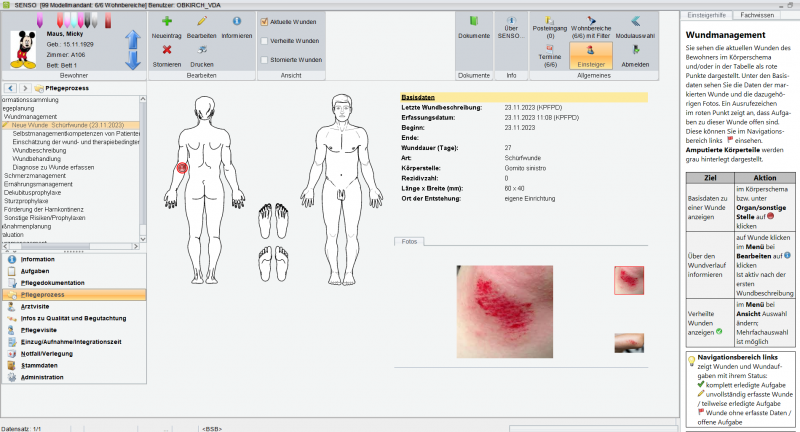Click the '60 x 40' size value
Image resolution: width=800 pixels, height=432 pixels.
(x=514, y=188)
